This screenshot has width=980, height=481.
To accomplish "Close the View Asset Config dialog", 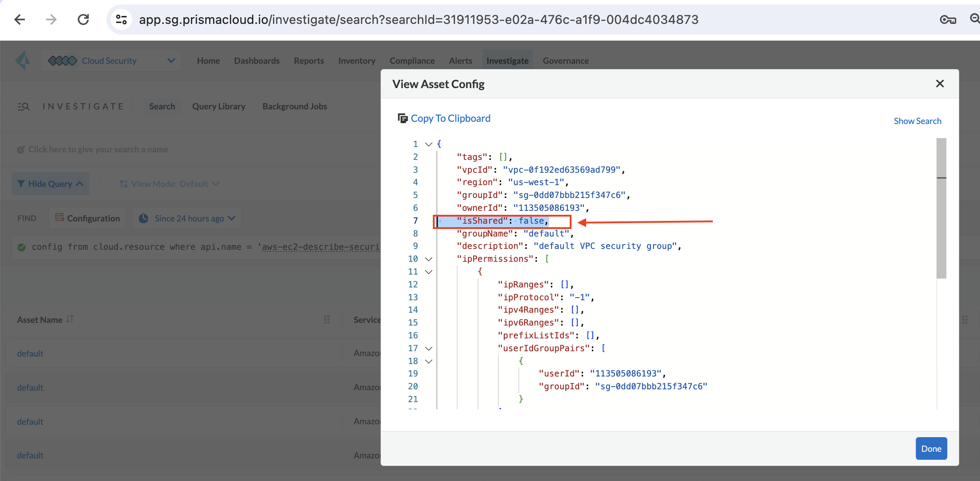I will pyautogui.click(x=940, y=84).
